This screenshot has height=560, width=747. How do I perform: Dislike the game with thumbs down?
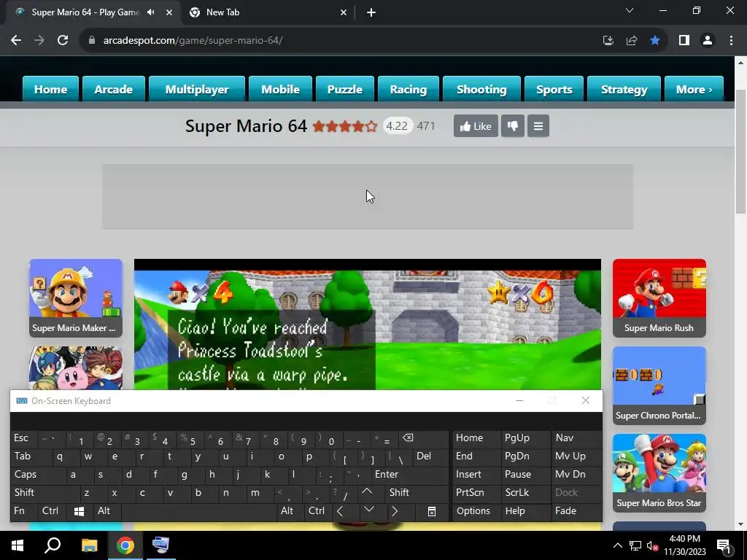[x=513, y=126]
